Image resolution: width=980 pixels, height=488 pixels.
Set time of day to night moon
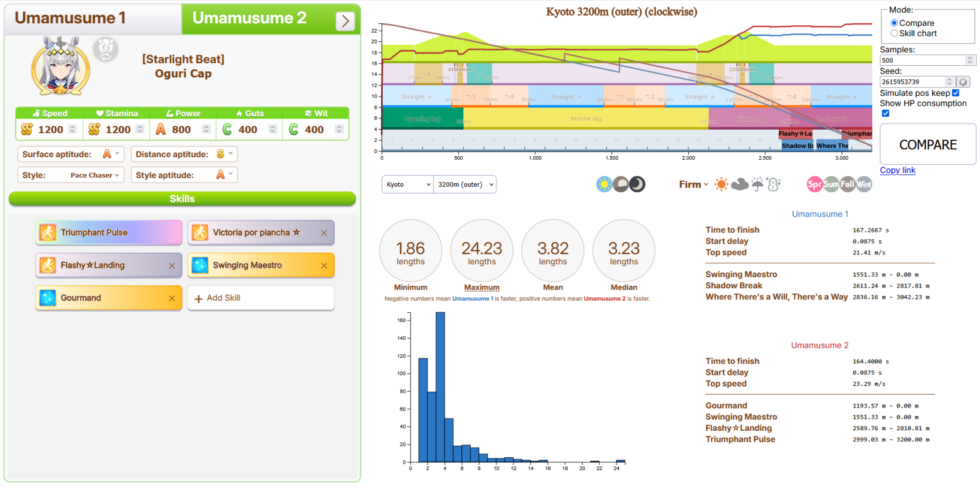[x=637, y=184]
